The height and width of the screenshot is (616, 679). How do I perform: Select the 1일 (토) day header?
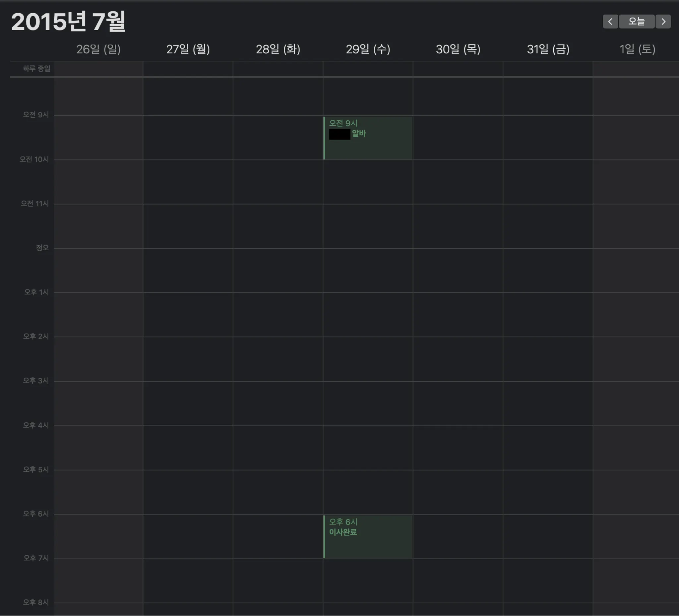tap(637, 49)
